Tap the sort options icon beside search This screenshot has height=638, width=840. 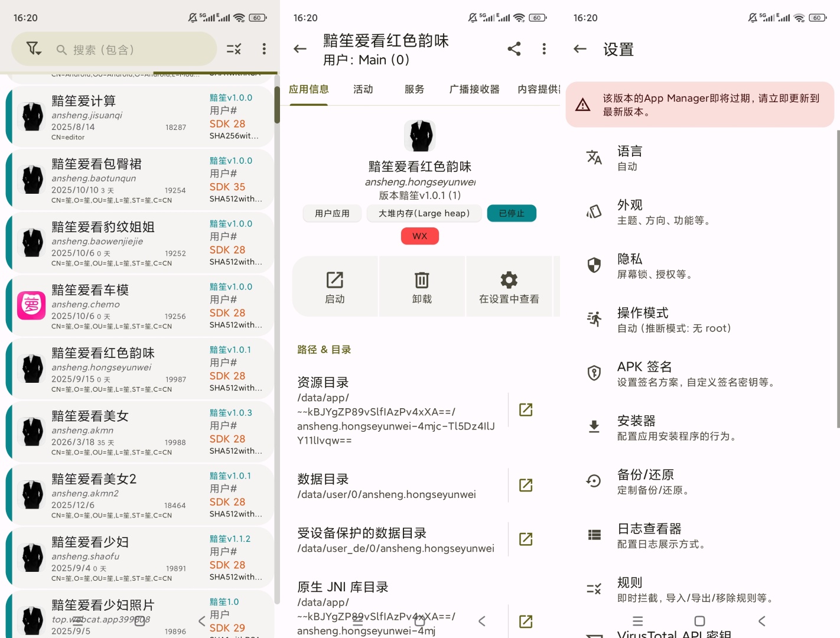point(234,49)
